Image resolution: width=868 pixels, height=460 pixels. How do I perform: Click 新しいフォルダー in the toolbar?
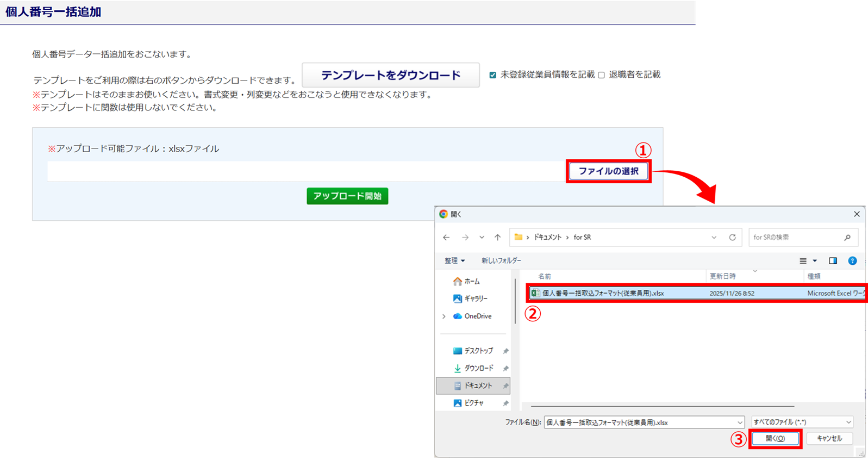[501, 261]
